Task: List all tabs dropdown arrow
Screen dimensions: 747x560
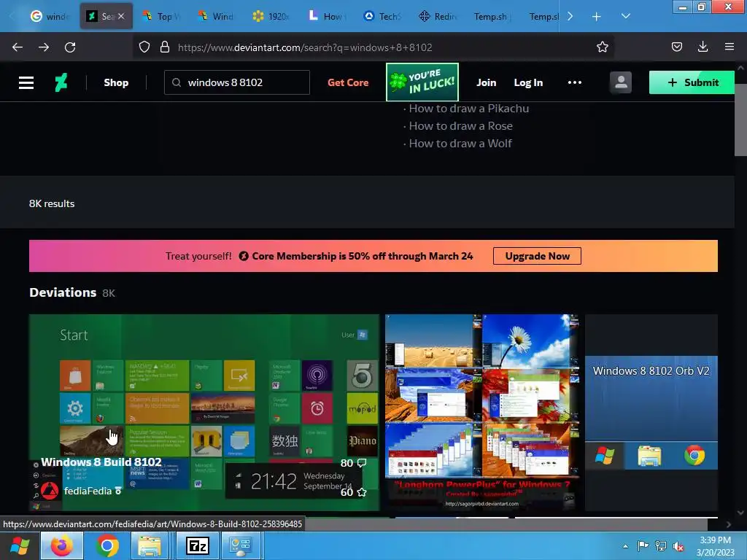Action: pos(626,16)
